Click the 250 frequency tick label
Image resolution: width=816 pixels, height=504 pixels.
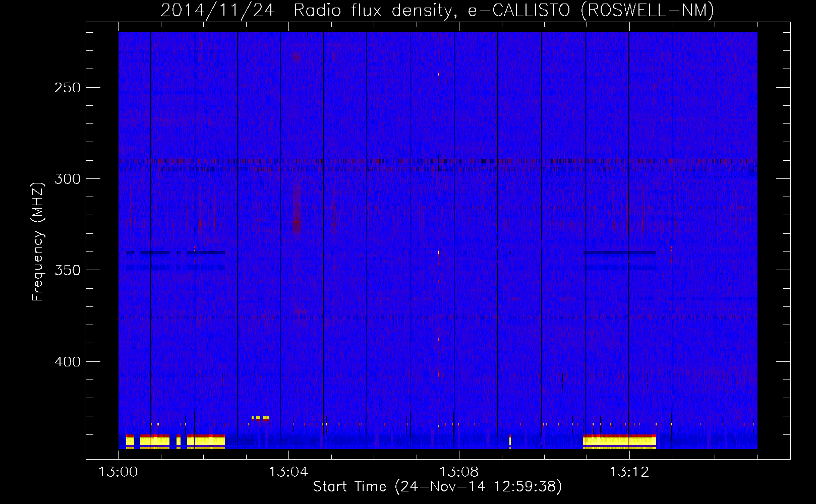click(x=68, y=88)
